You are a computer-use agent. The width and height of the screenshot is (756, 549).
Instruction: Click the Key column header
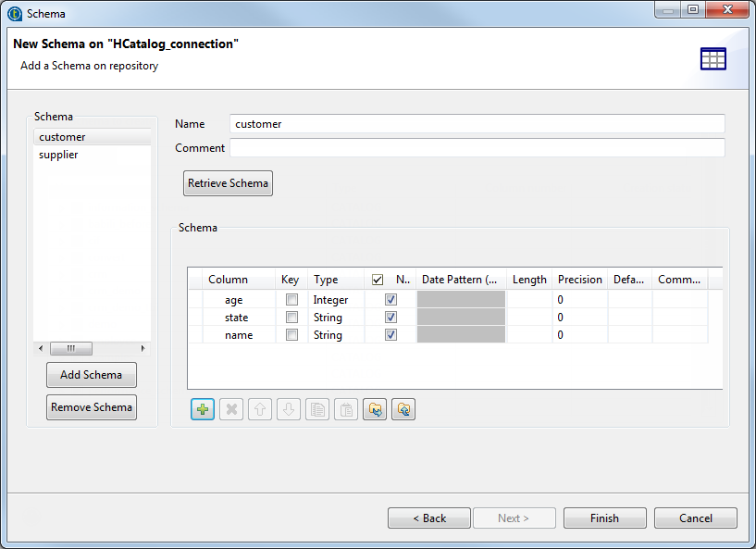(x=291, y=280)
